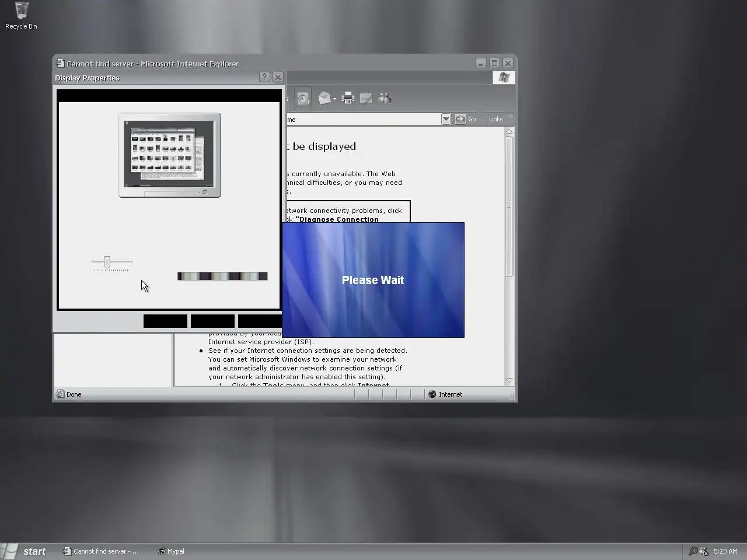
Task: Click the Messenger icon in IE toolbar
Action: tap(385, 99)
